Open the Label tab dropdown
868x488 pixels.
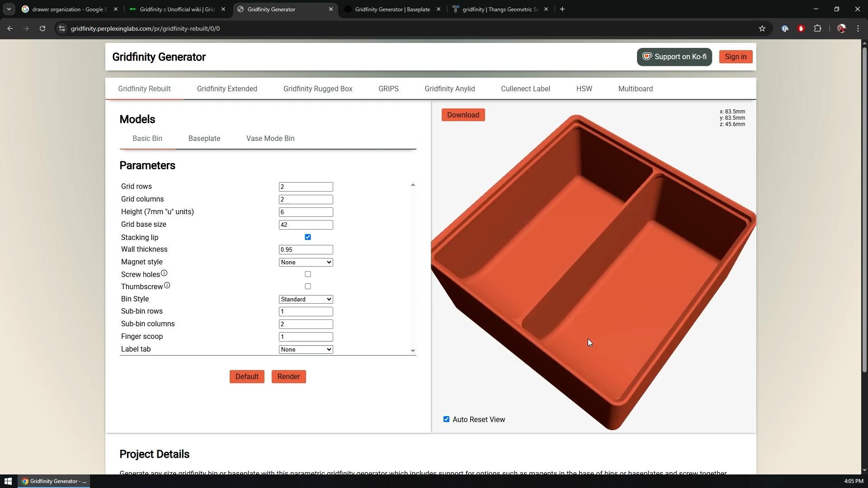pos(306,349)
